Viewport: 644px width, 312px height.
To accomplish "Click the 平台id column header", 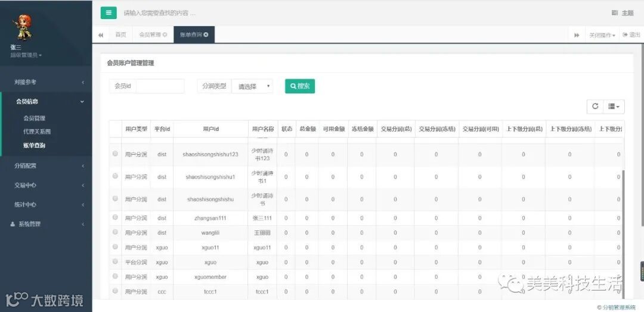I will pos(162,129).
